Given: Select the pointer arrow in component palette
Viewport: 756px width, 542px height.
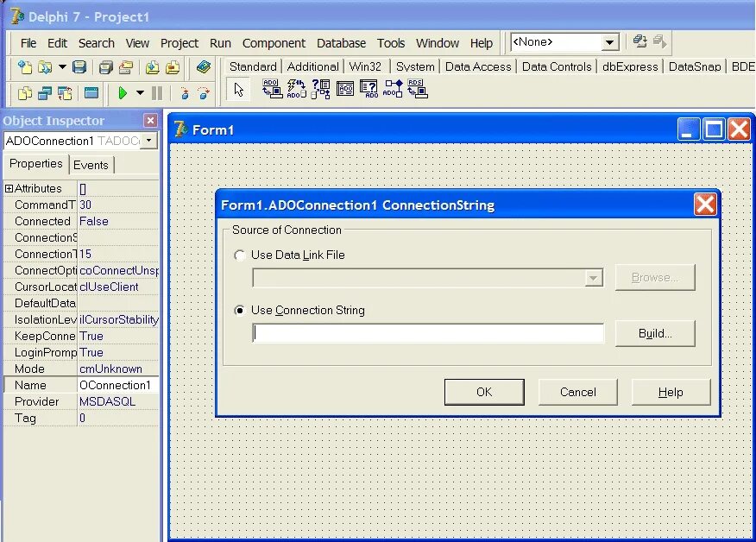Looking at the screenshot, I should coord(239,90).
